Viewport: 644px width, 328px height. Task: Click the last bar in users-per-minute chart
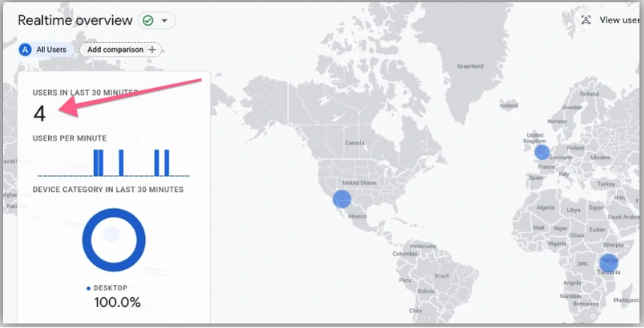[167, 163]
